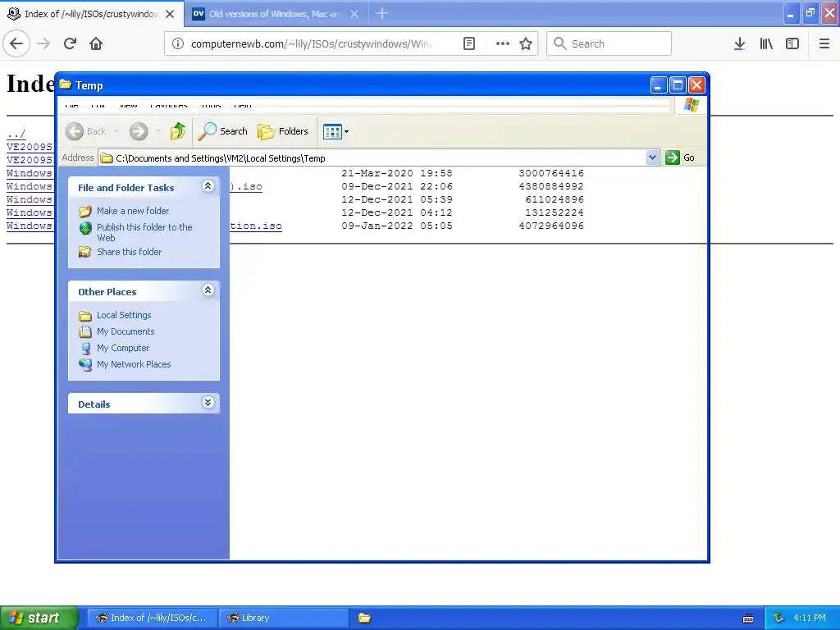Close the Index of /~lily/ISOs tab
The image size is (840, 630).
[x=170, y=14]
